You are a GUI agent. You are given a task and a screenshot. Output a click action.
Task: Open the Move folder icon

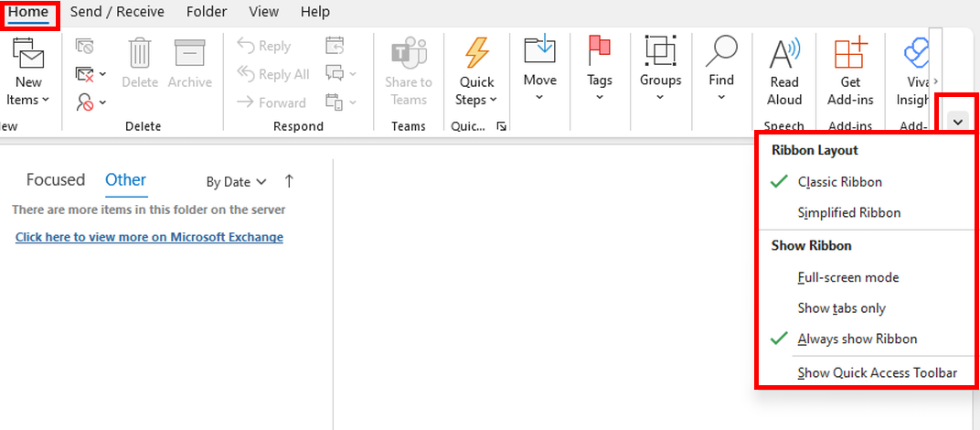click(540, 51)
